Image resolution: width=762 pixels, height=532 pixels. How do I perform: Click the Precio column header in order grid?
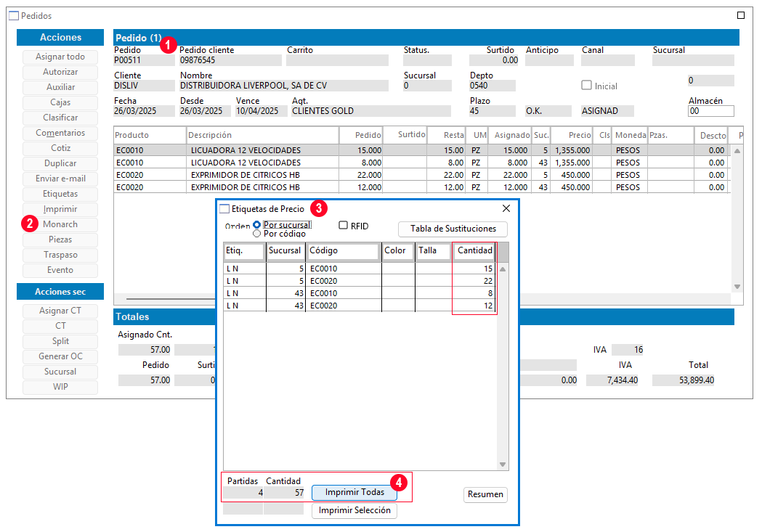click(571, 136)
